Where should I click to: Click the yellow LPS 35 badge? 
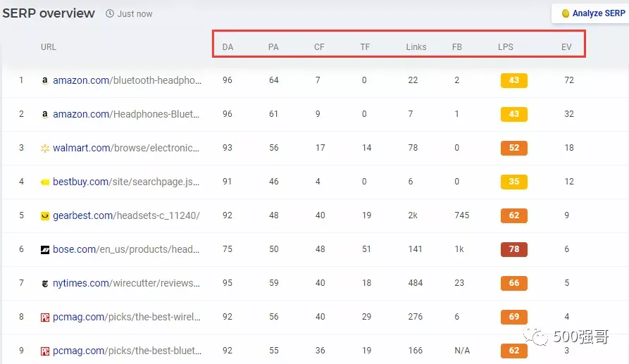(x=514, y=182)
